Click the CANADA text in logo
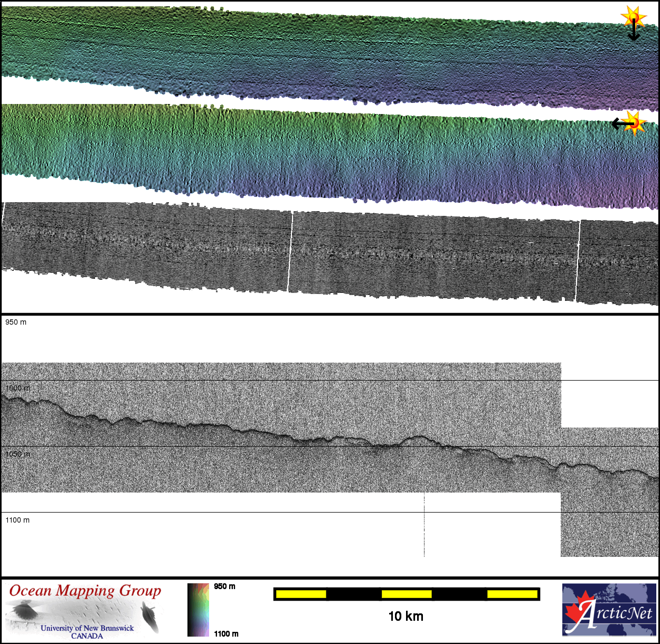This screenshot has width=660, height=644. (87, 636)
